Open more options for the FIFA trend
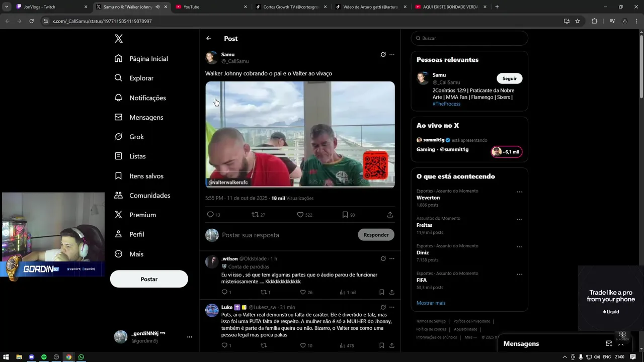 pos(519,275)
